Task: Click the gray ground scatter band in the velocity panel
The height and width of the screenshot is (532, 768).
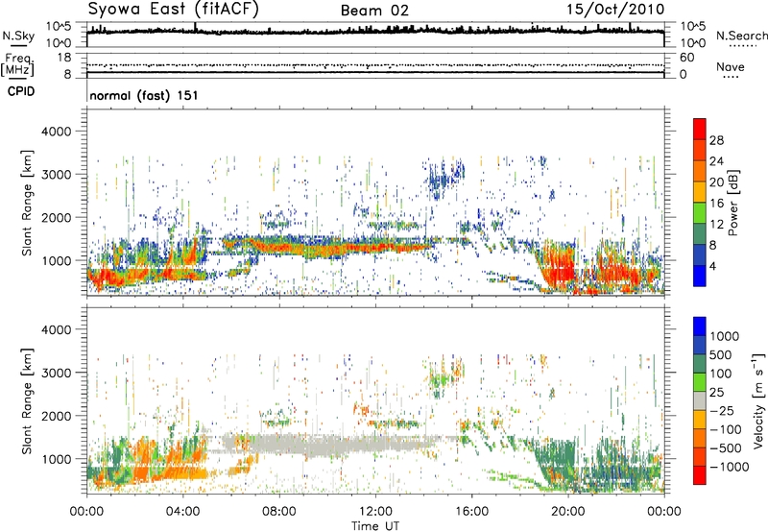Action: (x=333, y=445)
